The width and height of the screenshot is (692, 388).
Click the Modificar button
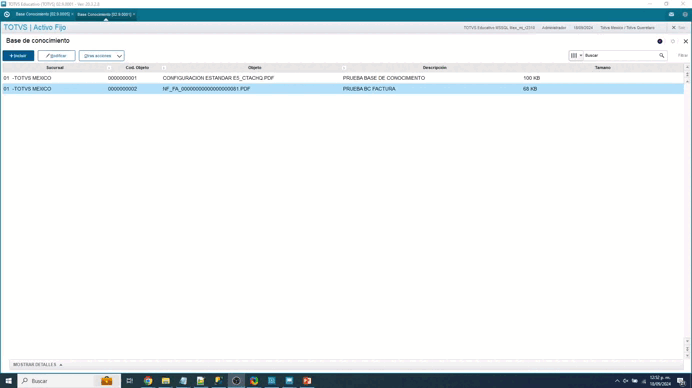(56, 56)
